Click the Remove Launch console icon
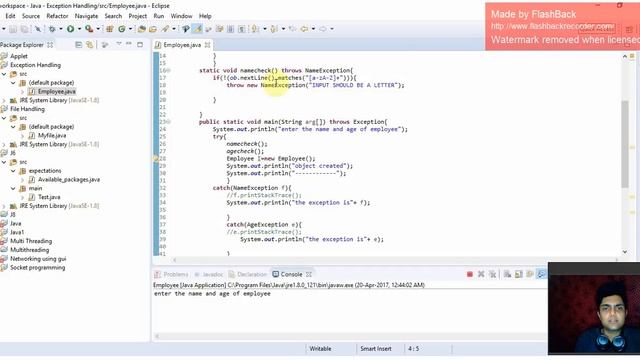Screen dimensions: 640x360 [481, 274]
